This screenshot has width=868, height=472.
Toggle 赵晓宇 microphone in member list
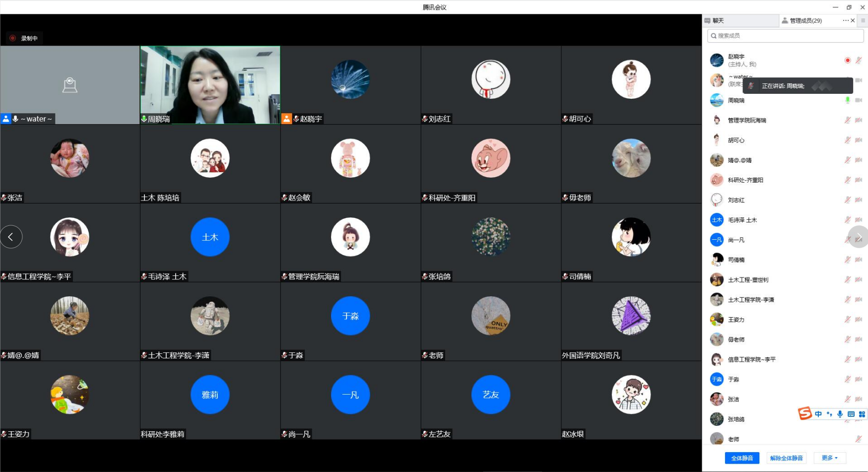859,60
